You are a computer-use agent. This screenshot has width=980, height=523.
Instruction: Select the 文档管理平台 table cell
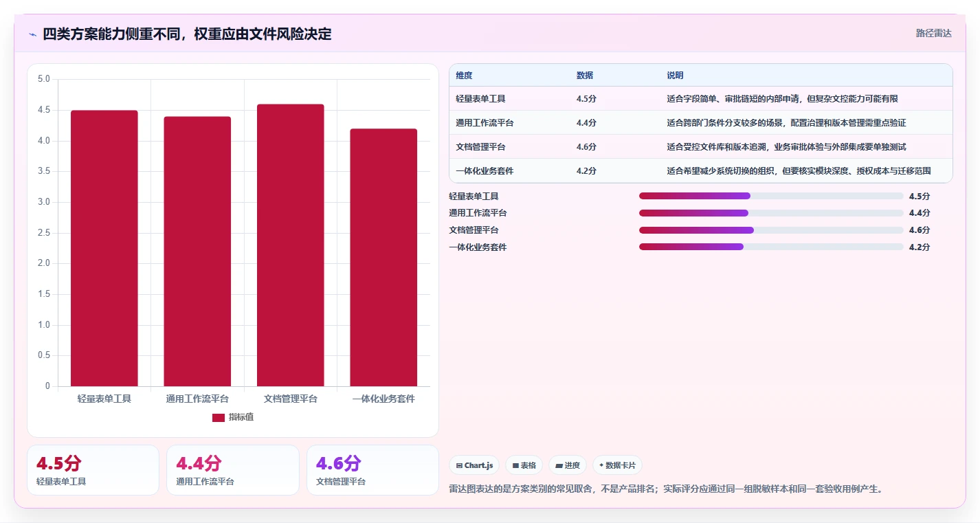coord(480,147)
